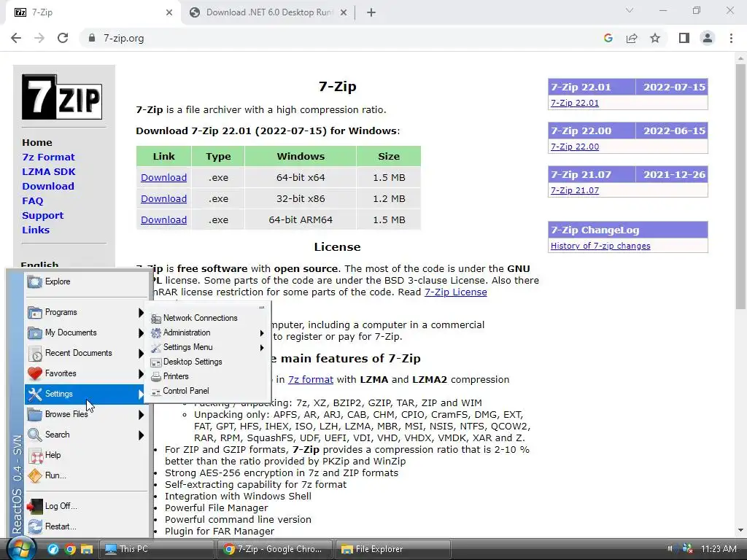Open the Explore start menu icon
This screenshot has height=560, width=747.
tap(35, 282)
